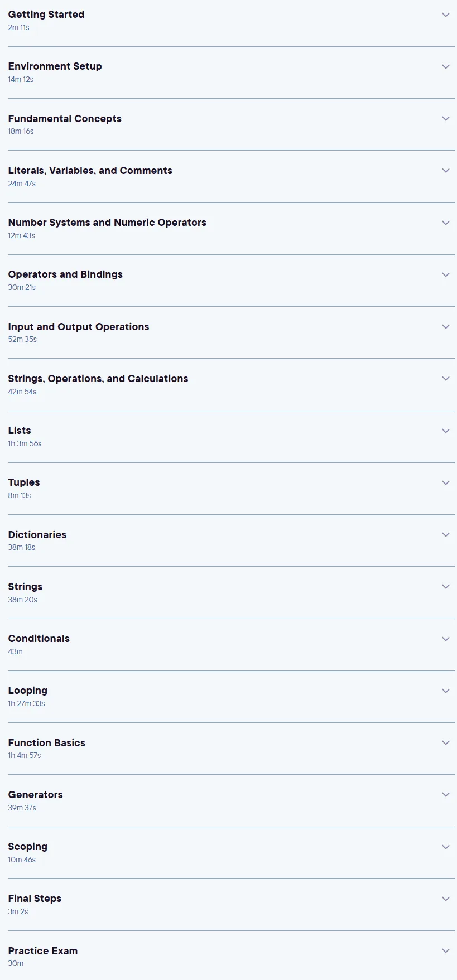Expand the Lists section arrow
This screenshot has width=457, height=980.
pos(445,431)
